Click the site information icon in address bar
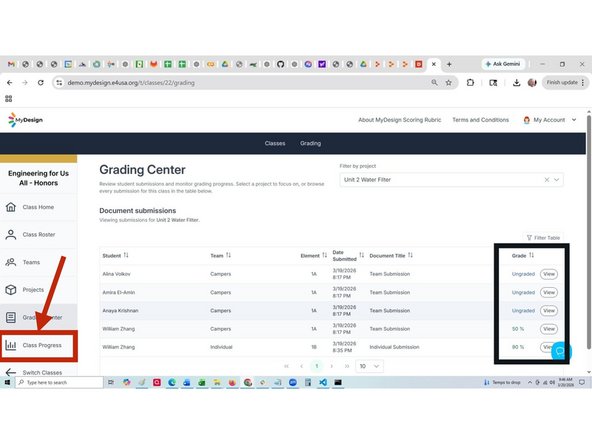 (x=59, y=83)
